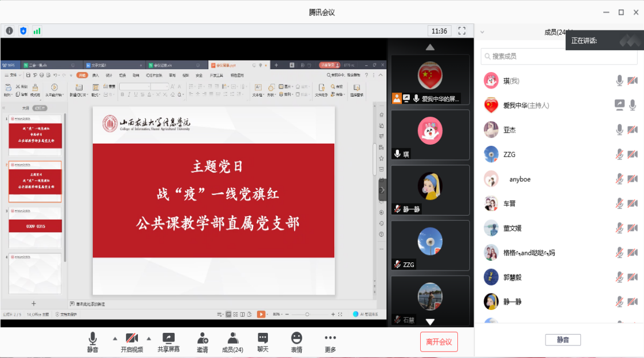The image size is (644, 358).
Task: Adjust the zoom slider in WPS status bar
Action: [x=307, y=314]
